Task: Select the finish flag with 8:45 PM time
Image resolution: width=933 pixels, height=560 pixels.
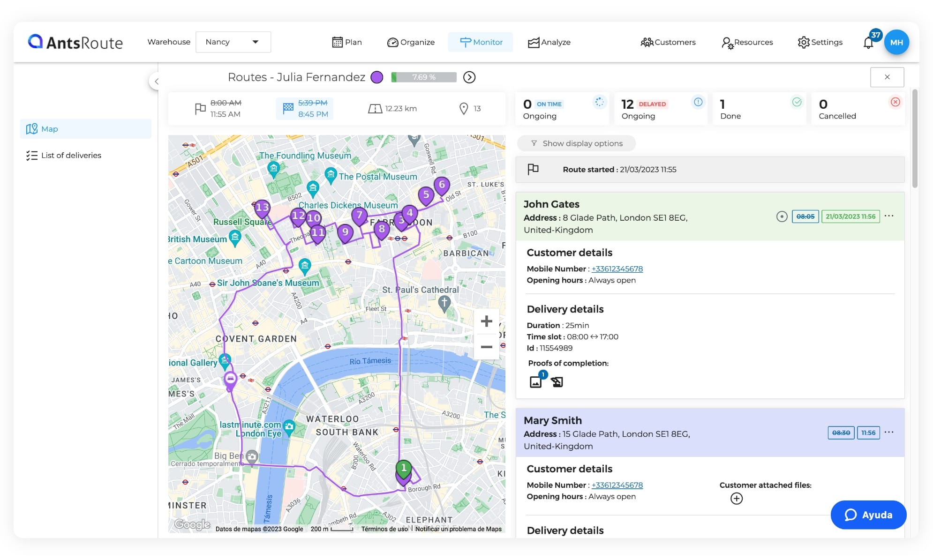Action: 305,108
